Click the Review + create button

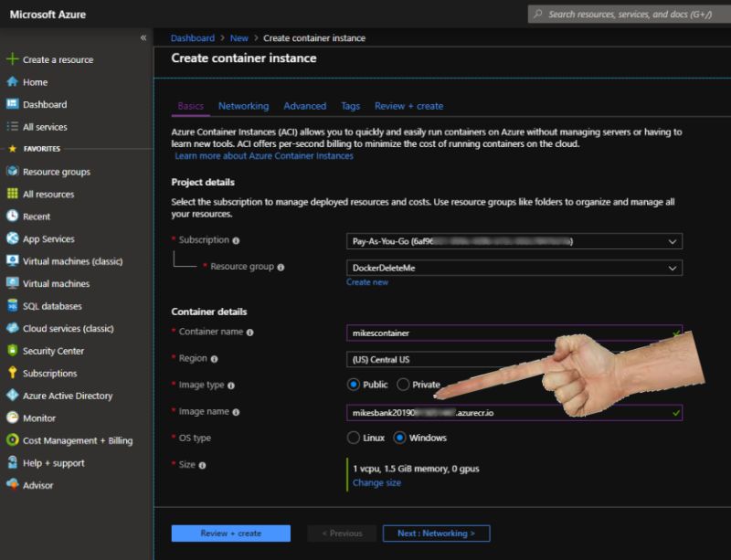(x=230, y=534)
